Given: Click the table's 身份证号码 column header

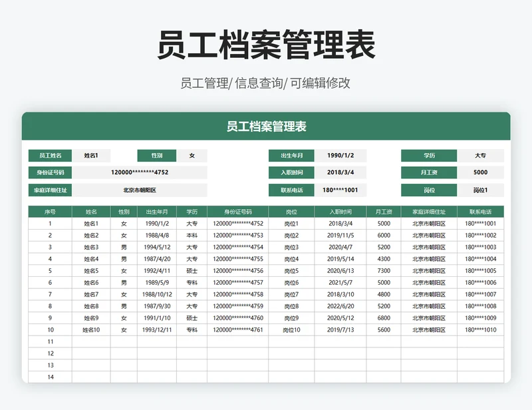Looking at the screenshot, I should click(x=238, y=212).
